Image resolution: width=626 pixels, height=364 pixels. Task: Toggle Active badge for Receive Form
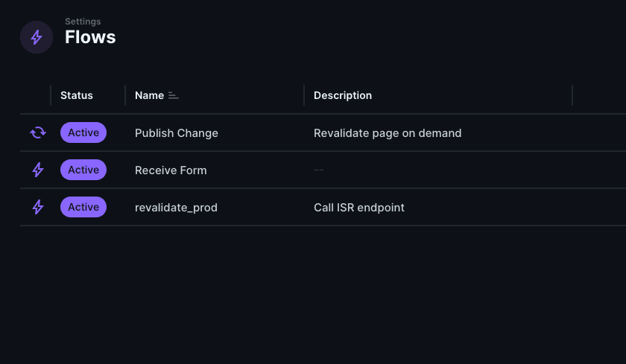coord(83,170)
